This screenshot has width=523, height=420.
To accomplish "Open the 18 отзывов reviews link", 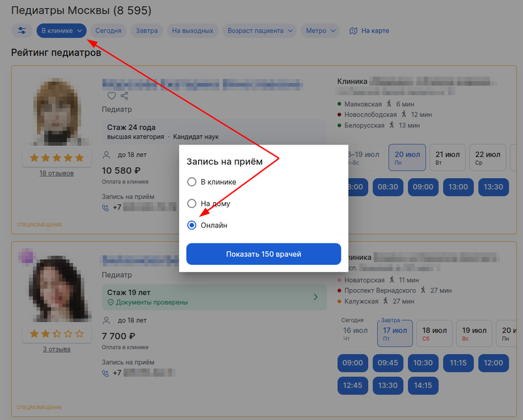I will [x=56, y=173].
